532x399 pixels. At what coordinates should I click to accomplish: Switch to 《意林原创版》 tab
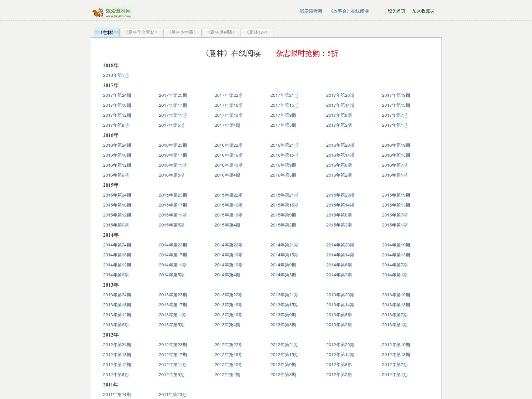pos(221,33)
